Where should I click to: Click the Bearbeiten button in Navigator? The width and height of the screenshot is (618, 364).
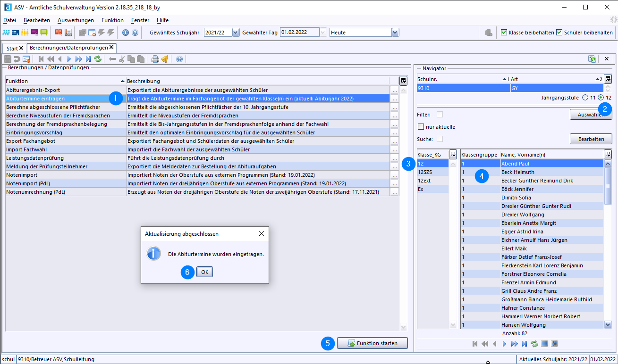pos(591,139)
